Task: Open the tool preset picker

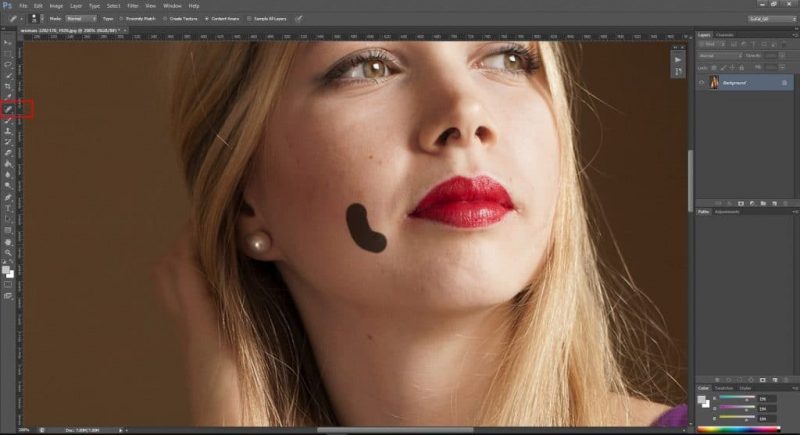Action: [15, 19]
